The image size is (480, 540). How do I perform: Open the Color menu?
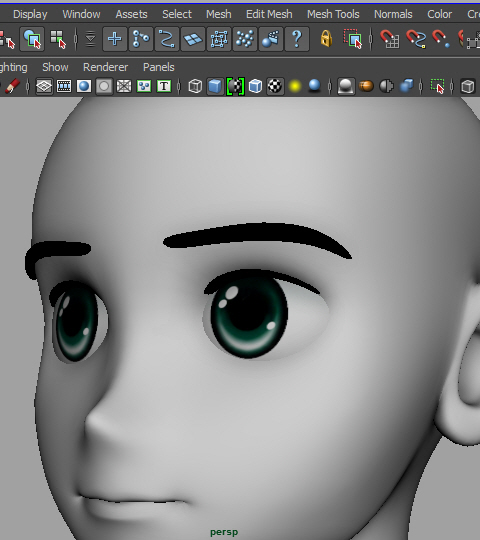439,14
